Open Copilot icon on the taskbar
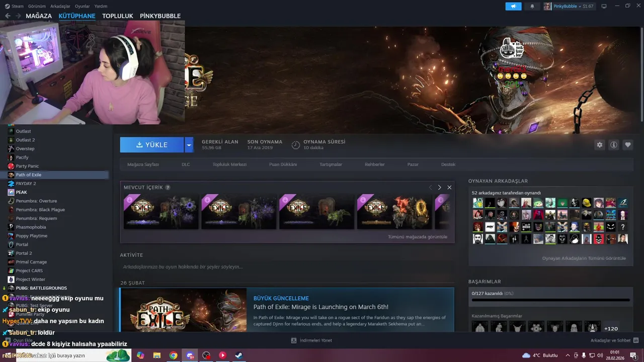The height and width of the screenshot is (362, 644). [x=140, y=355]
